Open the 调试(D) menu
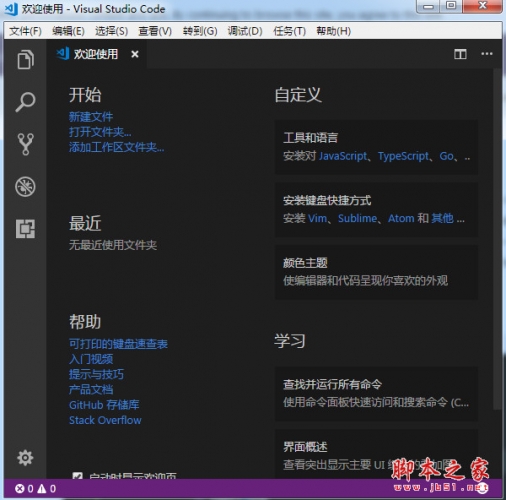Image resolution: width=506 pixels, height=500 pixels. point(245,31)
